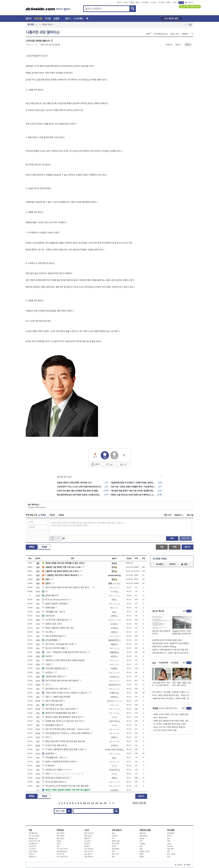Share the post with the 공유 icon
The height and width of the screenshot is (868, 219).
tap(110, 464)
